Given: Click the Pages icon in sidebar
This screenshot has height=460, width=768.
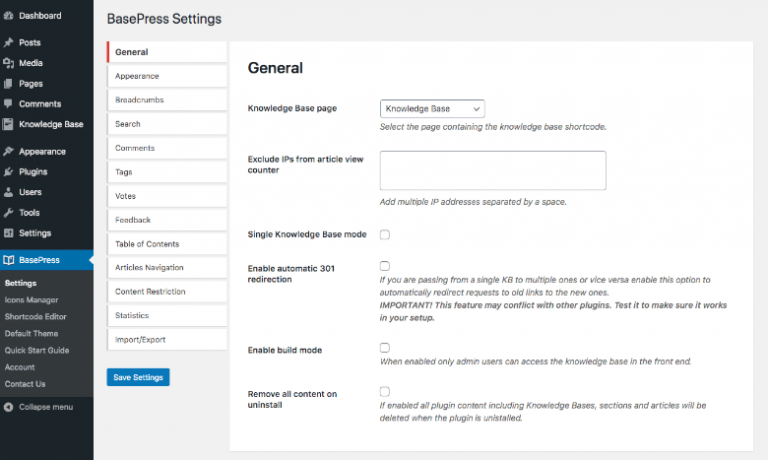Looking at the screenshot, I should tap(8, 84).
